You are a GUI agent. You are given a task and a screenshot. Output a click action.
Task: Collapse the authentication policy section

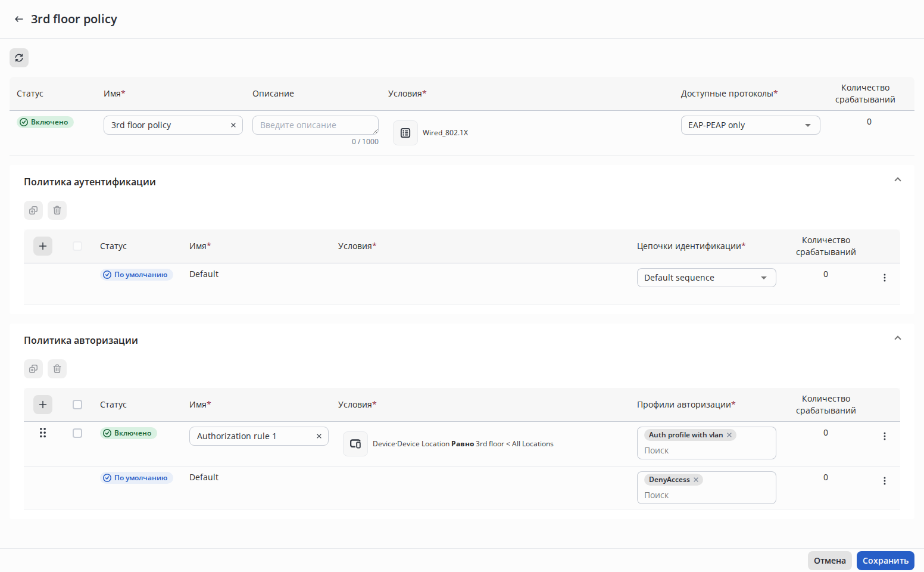898,180
